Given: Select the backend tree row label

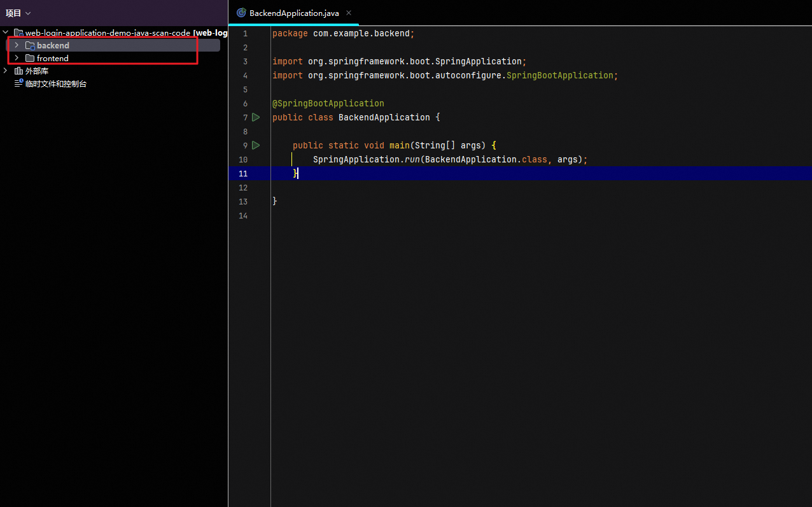Looking at the screenshot, I should [53, 45].
